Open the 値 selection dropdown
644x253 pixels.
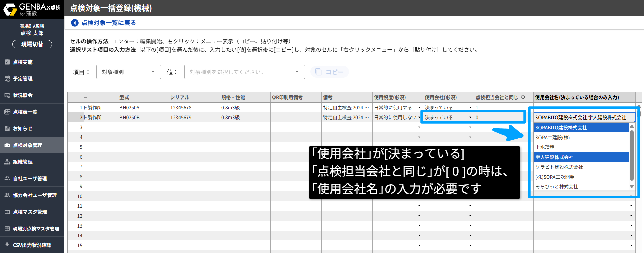coord(244,72)
